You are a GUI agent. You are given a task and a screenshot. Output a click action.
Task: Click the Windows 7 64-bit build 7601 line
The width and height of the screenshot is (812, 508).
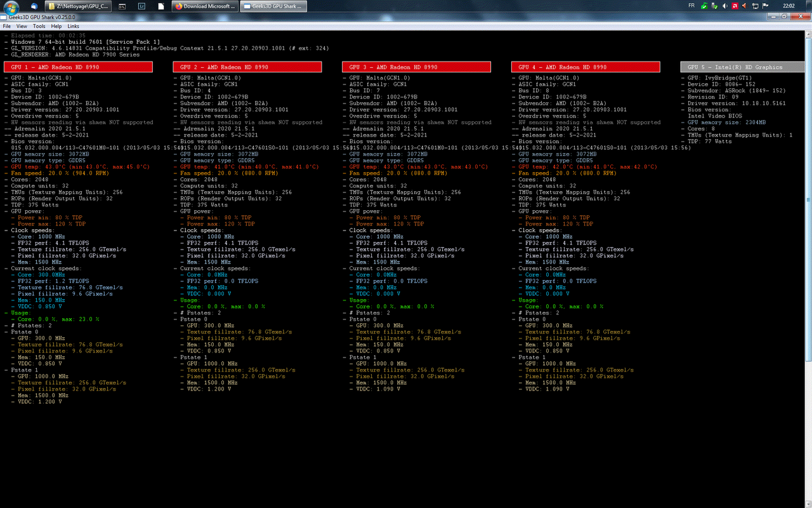(82, 42)
